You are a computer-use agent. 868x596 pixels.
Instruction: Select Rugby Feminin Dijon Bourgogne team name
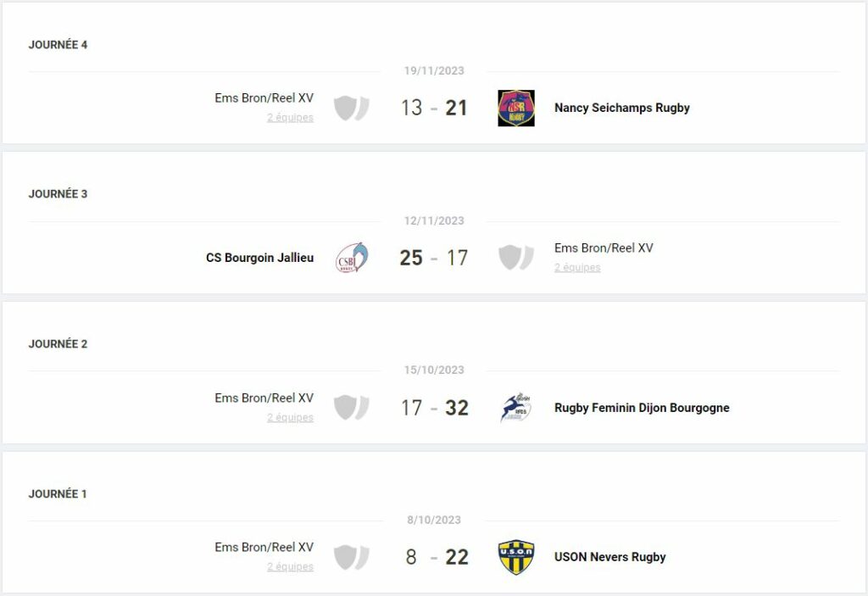coord(643,408)
